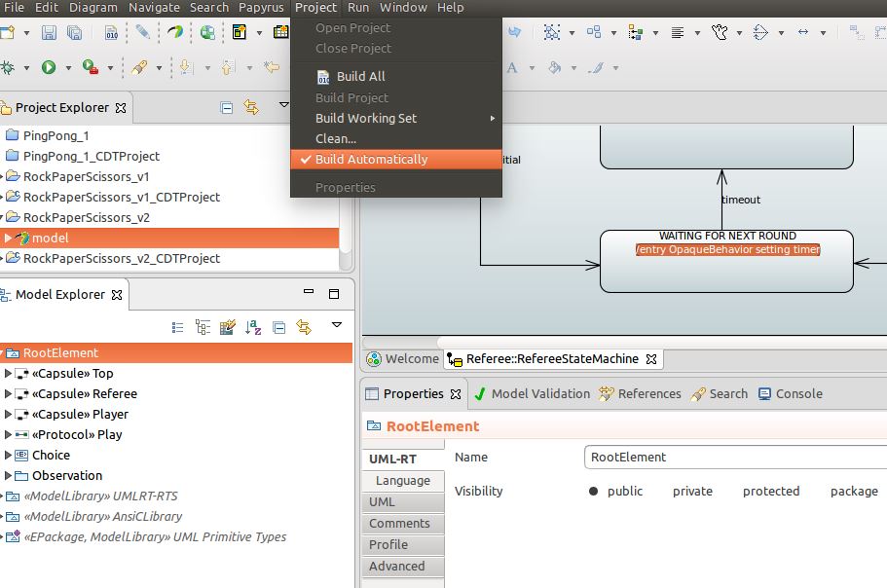Open the Navigate menu
Image resolution: width=887 pixels, height=588 pixels.
pos(154,8)
